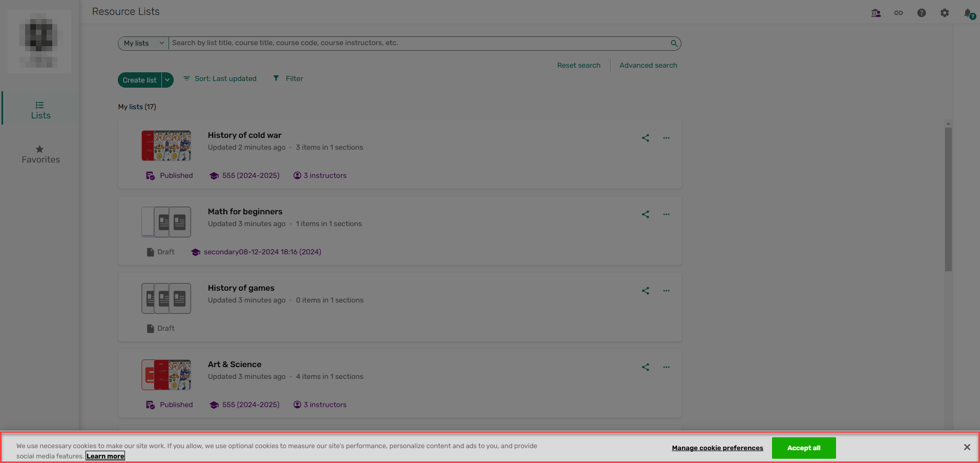Open more options for Math for beginners
The width and height of the screenshot is (980, 463).
pos(666,214)
